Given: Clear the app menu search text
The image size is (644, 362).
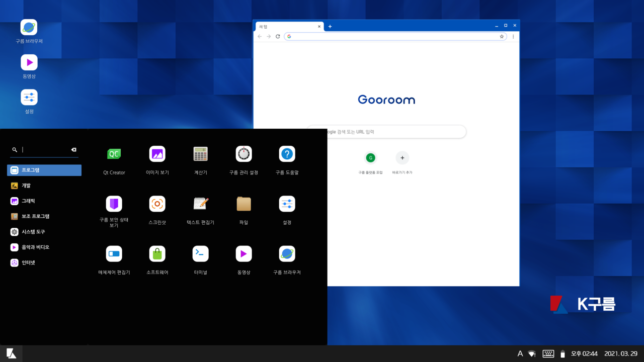Looking at the screenshot, I should click(x=73, y=150).
